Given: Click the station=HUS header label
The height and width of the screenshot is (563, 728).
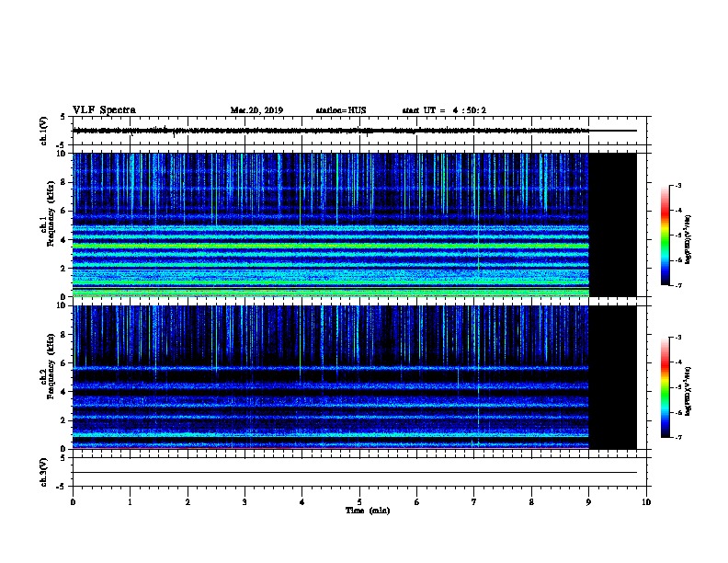Looking at the screenshot, I should pyautogui.click(x=341, y=110).
